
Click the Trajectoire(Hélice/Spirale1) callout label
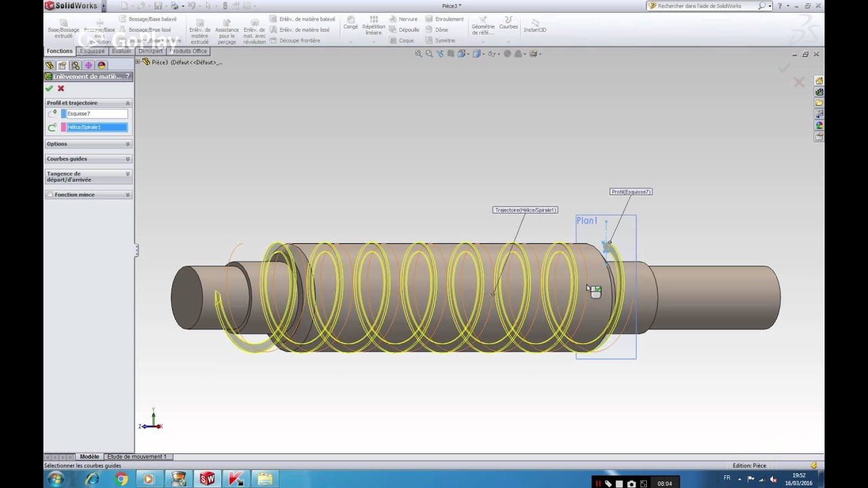point(526,210)
